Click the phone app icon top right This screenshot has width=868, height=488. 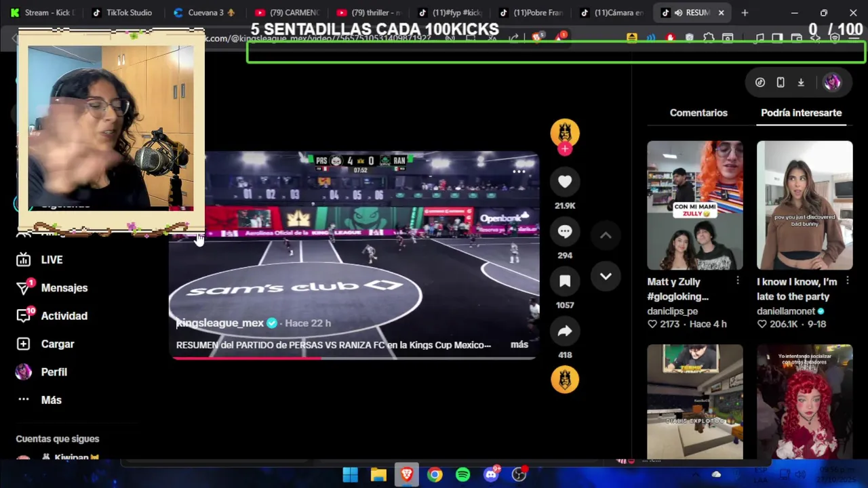781,82
